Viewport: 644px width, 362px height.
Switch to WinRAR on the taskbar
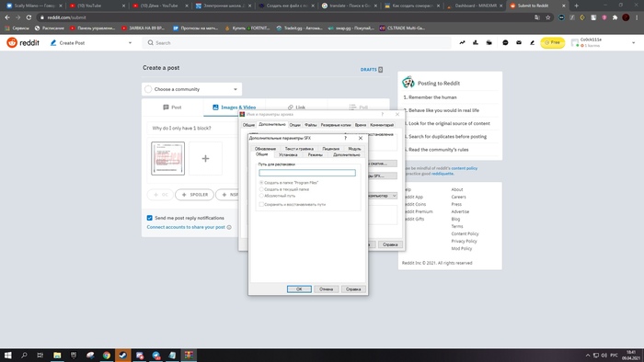point(189,355)
